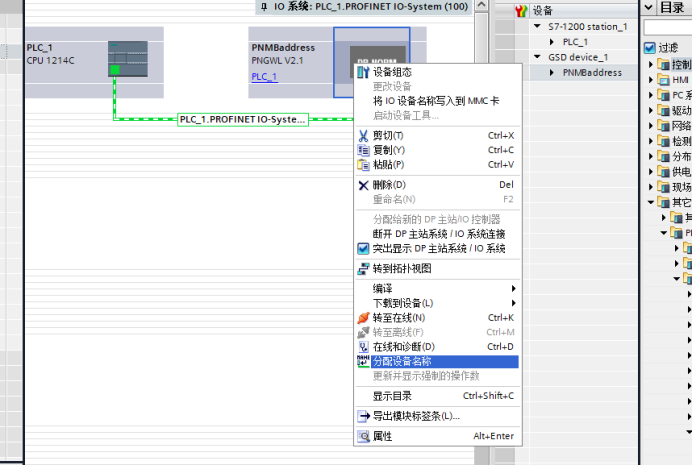
Task: Click the copy icon beside 复制
Action: (363, 150)
